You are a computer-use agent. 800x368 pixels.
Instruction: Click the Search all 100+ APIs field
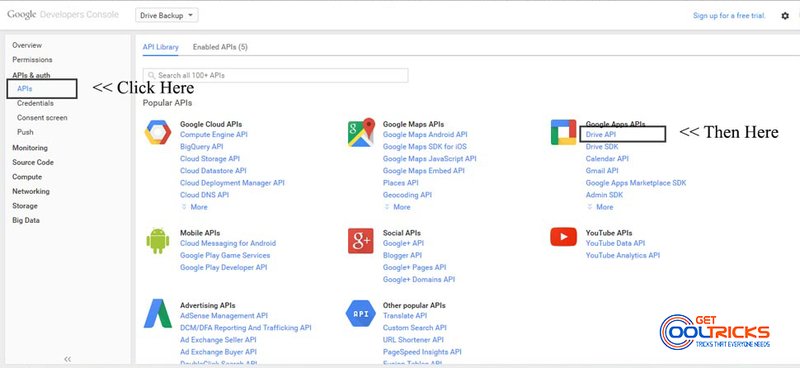point(276,75)
